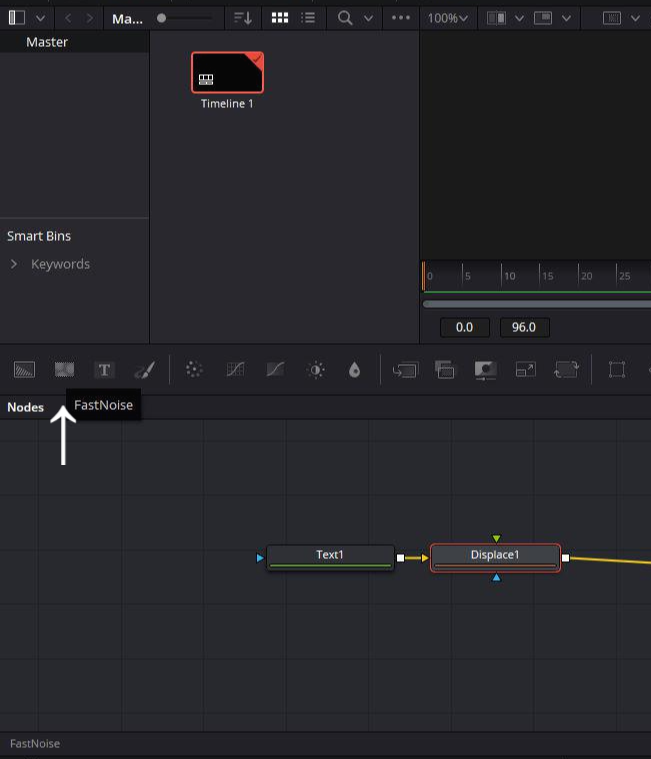651x759 pixels.
Task: Open the media pool sort order menu
Action: (x=242, y=18)
